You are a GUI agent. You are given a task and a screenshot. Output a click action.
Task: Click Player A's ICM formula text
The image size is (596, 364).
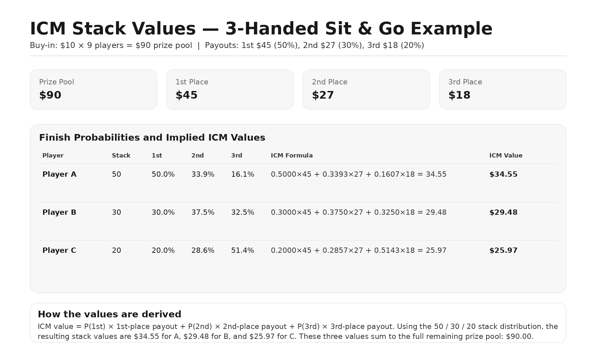pyautogui.click(x=359, y=174)
